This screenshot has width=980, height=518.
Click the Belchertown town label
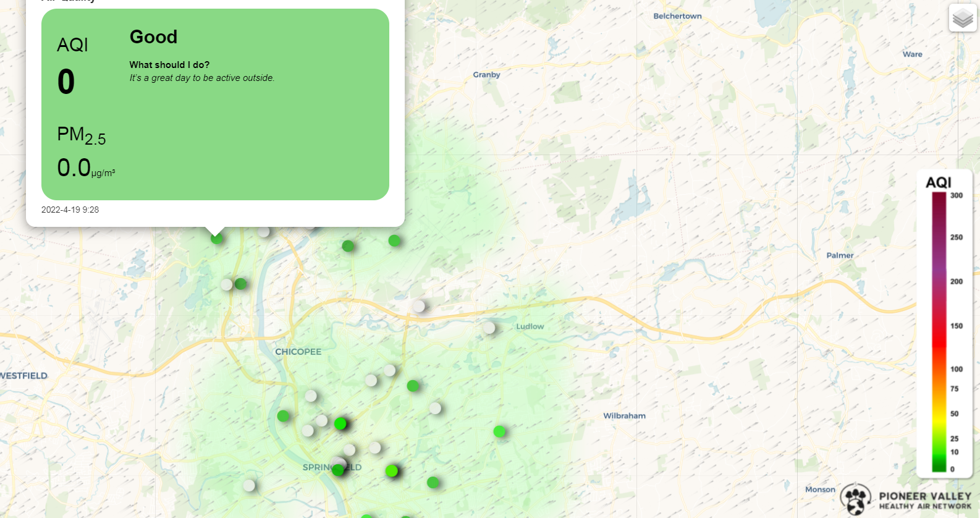(x=677, y=16)
